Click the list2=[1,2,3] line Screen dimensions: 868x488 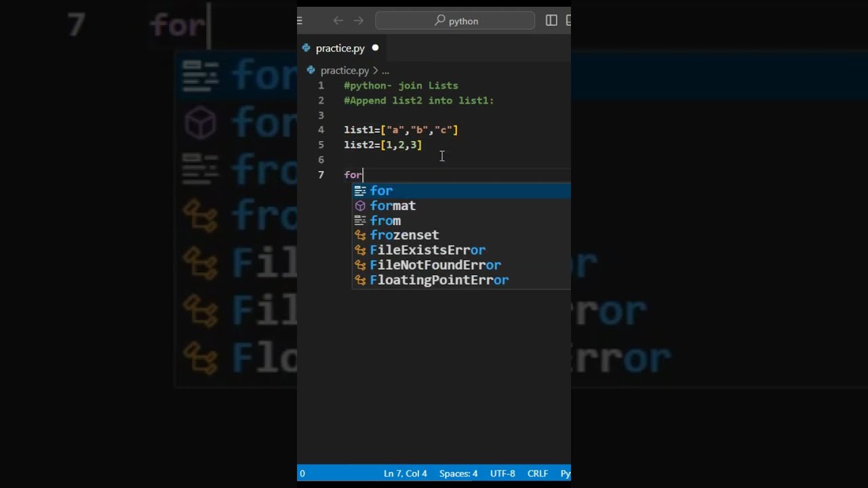pyautogui.click(x=382, y=144)
